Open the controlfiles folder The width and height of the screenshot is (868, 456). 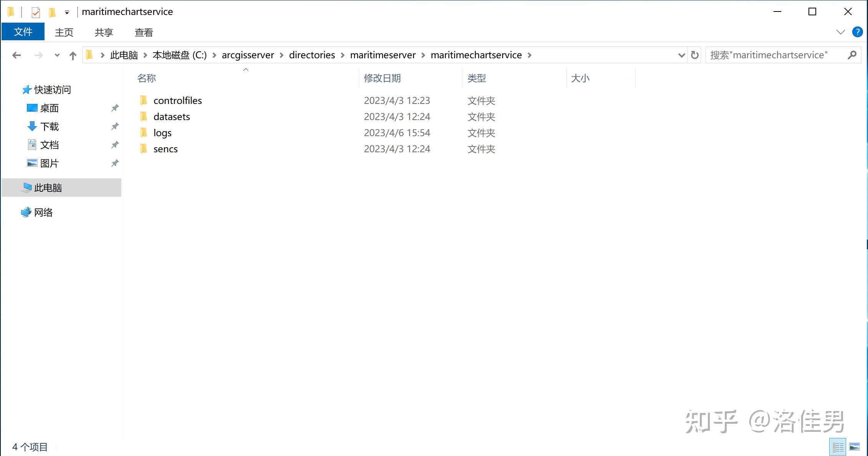[x=177, y=100]
